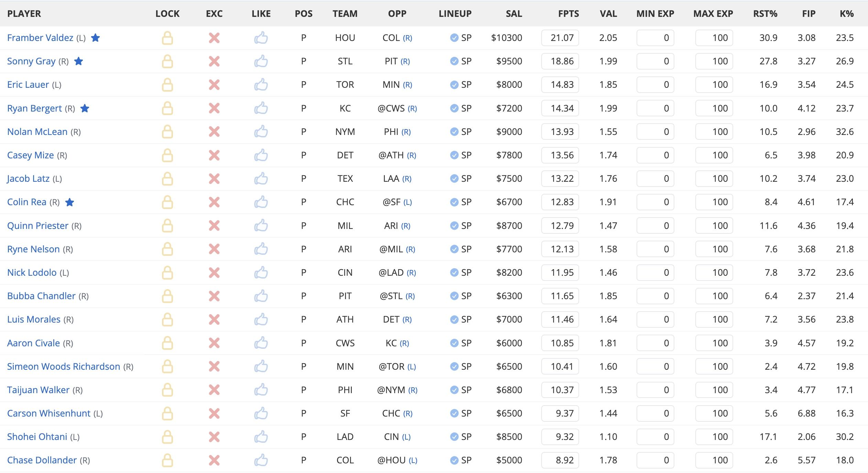Sort by the FIP column header
Image resolution: width=868 pixels, height=473 pixels.
(x=809, y=14)
